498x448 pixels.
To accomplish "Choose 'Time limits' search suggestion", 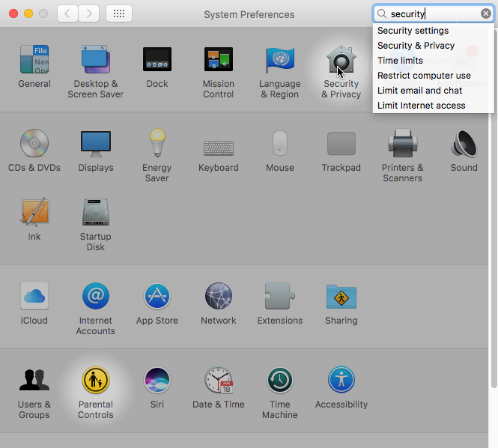I will point(433,61).
